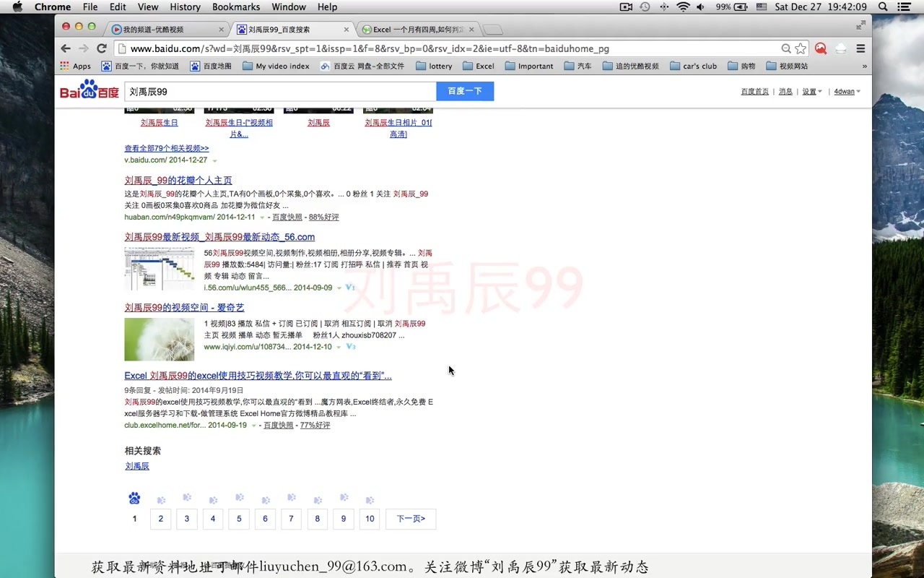This screenshot has height=578, width=924.
Task: Open the My video index bookmark
Action: point(276,66)
